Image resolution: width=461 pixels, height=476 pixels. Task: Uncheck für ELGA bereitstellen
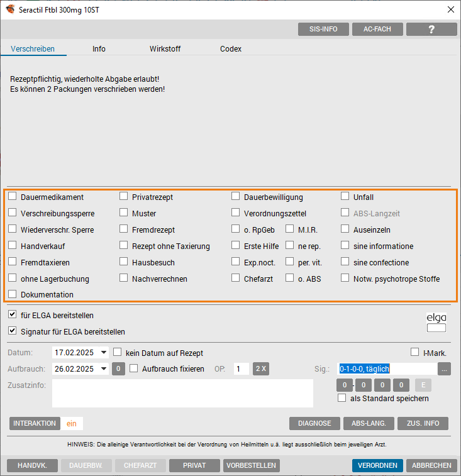[12, 314]
